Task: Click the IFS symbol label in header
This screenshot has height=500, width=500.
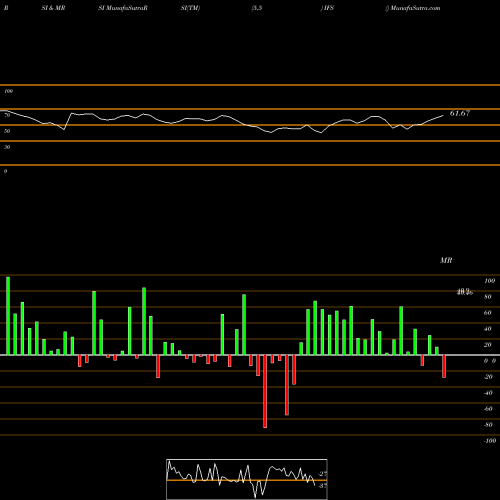Action: click(x=327, y=8)
